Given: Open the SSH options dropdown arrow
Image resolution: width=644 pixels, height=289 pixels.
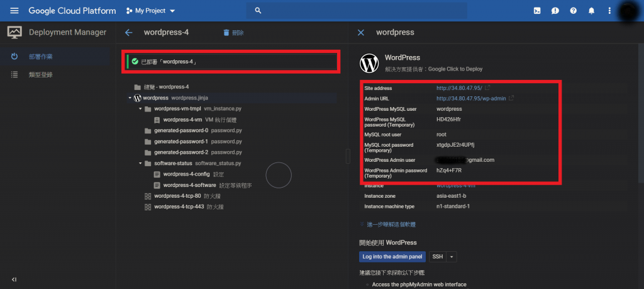Looking at the screenshot, I should click(x=452, y=256).
